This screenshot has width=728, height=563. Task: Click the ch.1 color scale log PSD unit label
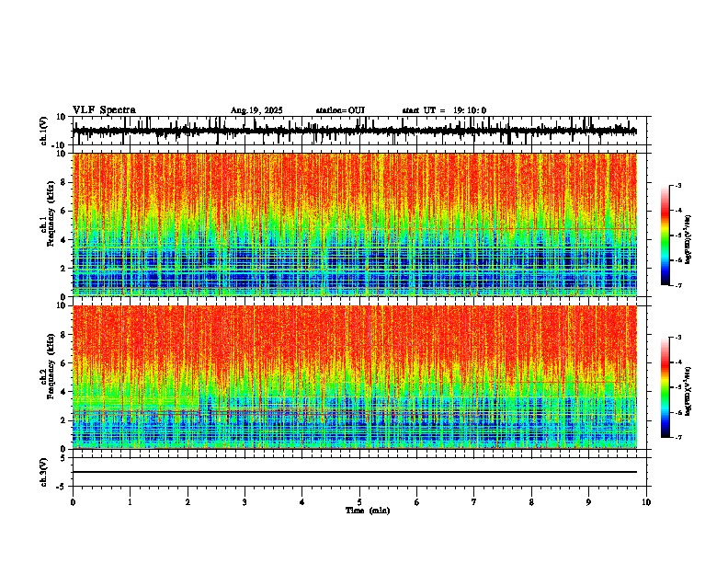pos(688,240)
